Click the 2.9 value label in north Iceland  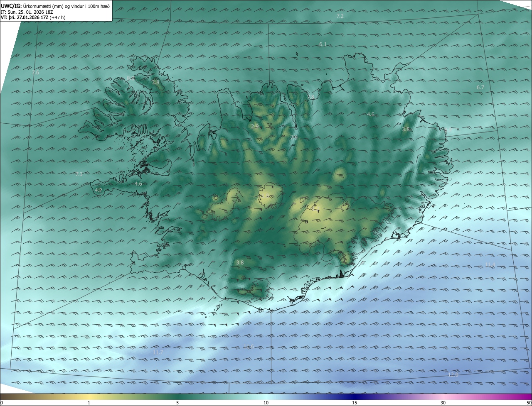[255, 126]
